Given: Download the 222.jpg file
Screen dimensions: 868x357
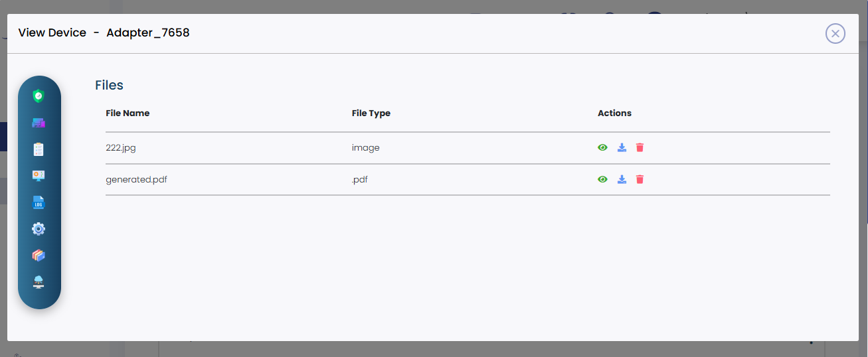Looking at the screenshot, I should tap(622, 147).
